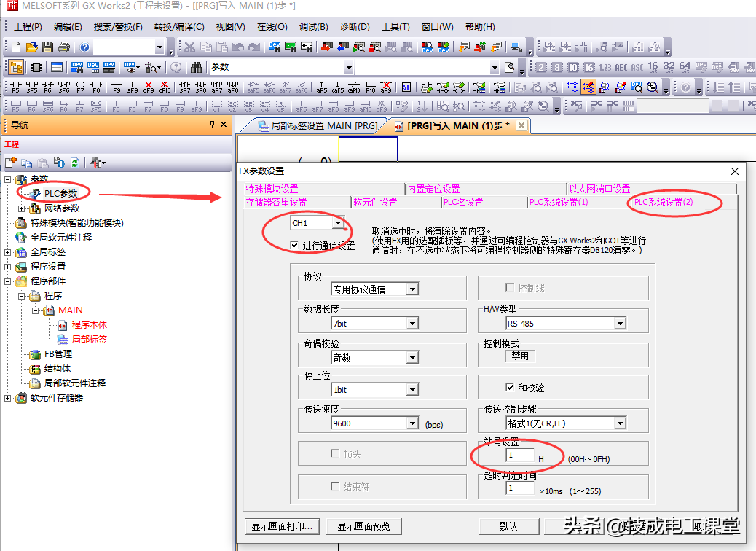Select PLC参数 in the project tree
Screen dimensions: 756x551
[60, 194]
